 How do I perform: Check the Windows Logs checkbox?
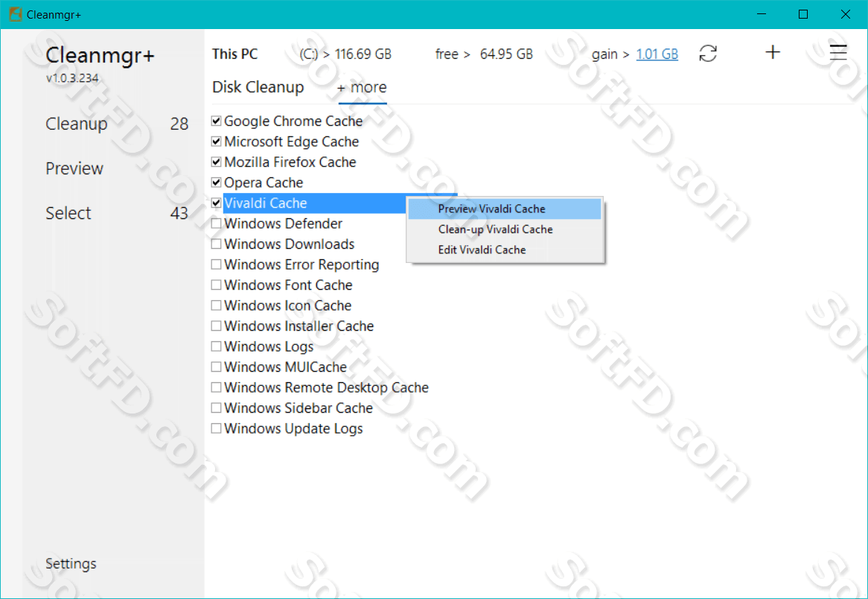click(x=217, y=346)
